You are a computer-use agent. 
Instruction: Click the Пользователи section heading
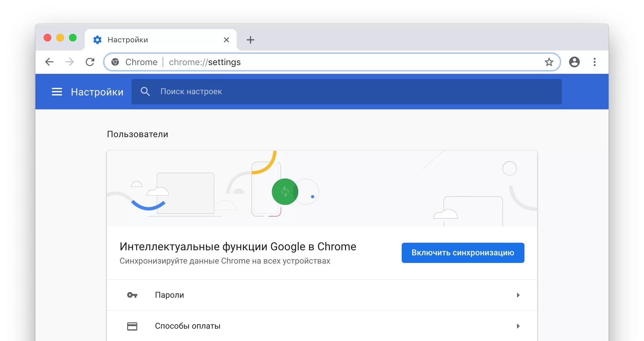pyautogui.click(x=138, y=134)
